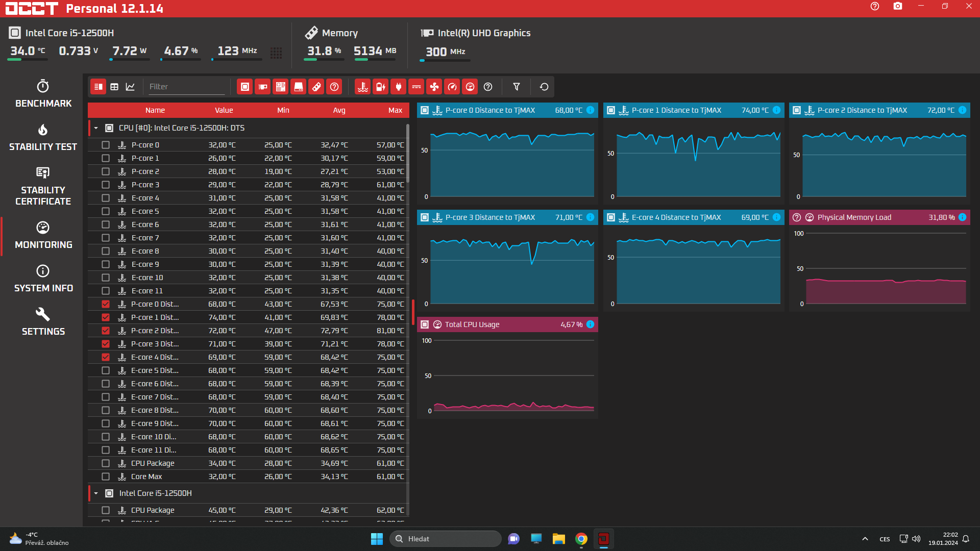Image resolution: width=980 pixels, height=551 pixels.
Task: Open File Explorer from the taskbar
Action: tap(559, 539)
